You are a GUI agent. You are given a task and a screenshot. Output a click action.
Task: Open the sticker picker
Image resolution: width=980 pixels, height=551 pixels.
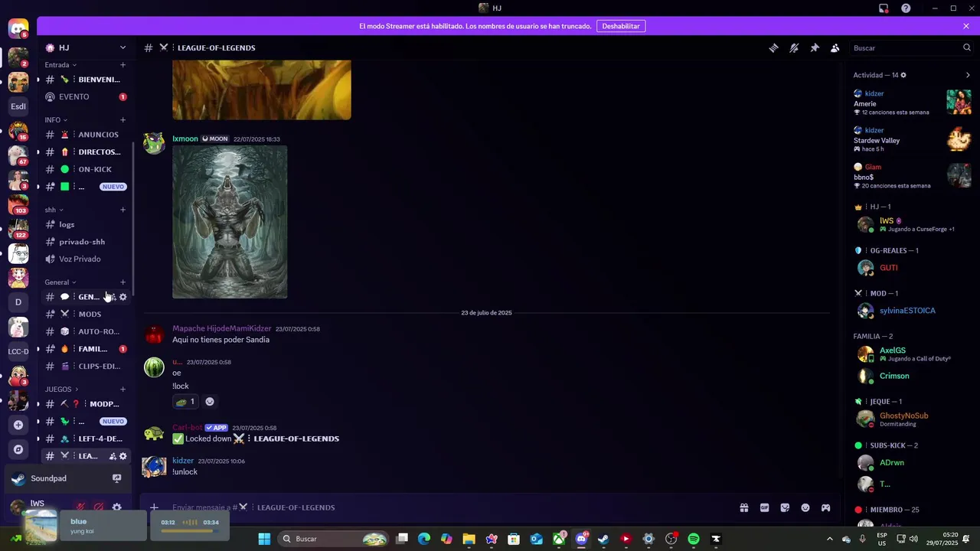pos(785,507)
